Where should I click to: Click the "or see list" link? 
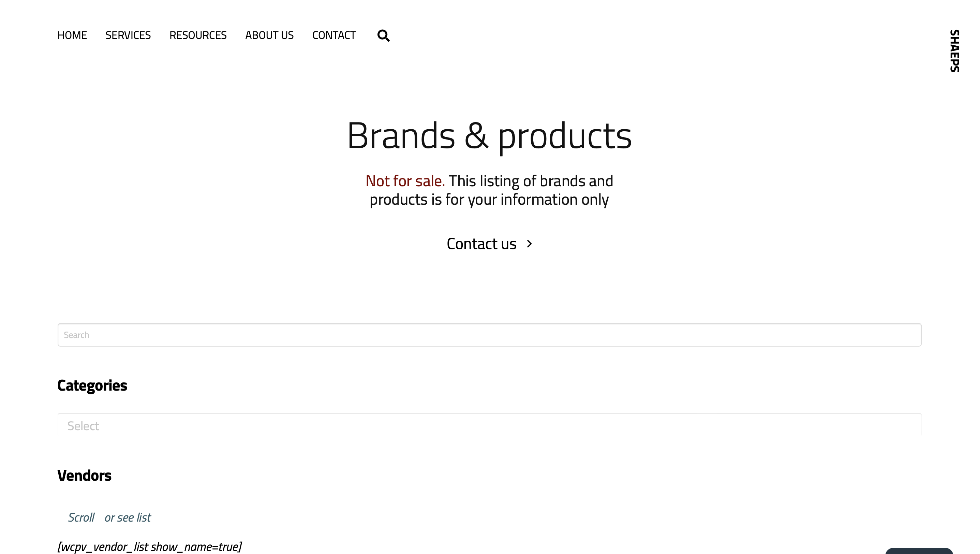(x=128, y=517)
